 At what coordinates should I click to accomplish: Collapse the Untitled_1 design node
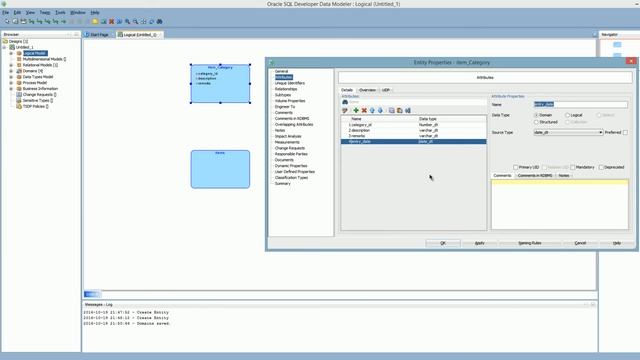point(4,47)
